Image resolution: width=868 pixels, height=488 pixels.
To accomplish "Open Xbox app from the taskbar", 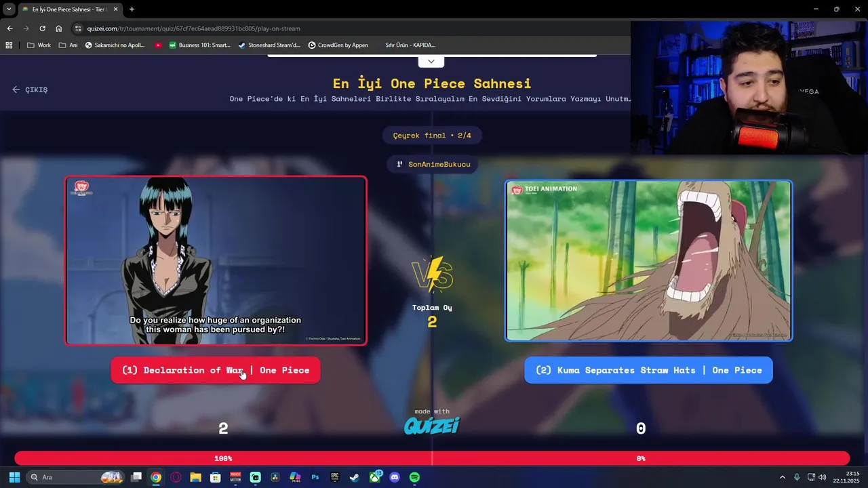I will point(375,477).
